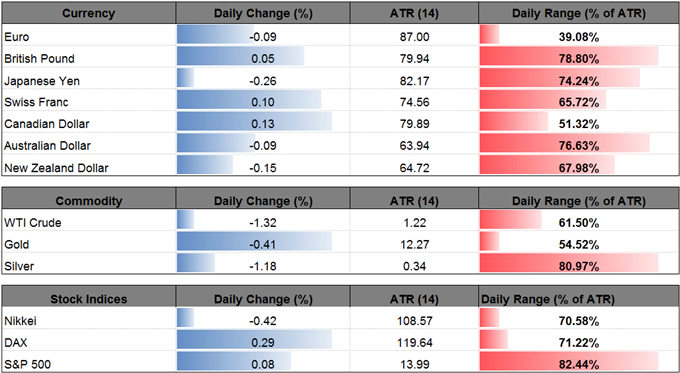Select the Commodity table header
Viewport: 680px width, 373px height.
89,198
